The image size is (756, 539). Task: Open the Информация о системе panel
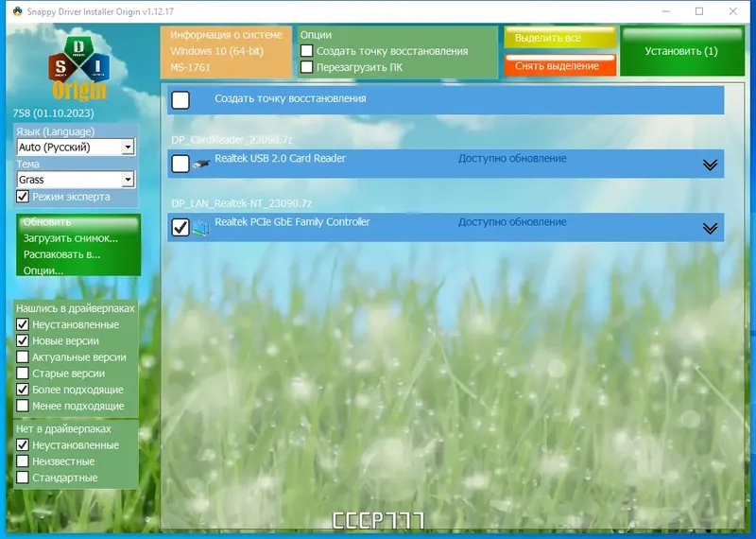click(x=226, y=52)
